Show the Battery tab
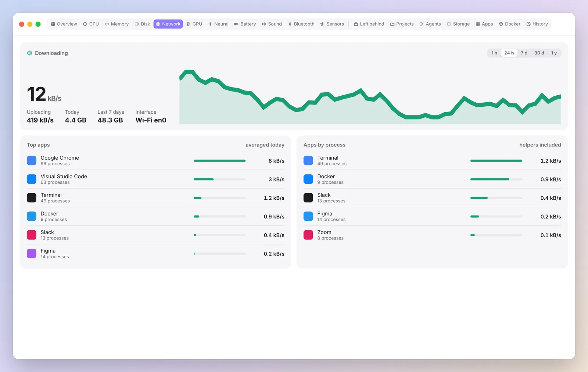Viewport: 588px width, 372px height. pos(245,24)
